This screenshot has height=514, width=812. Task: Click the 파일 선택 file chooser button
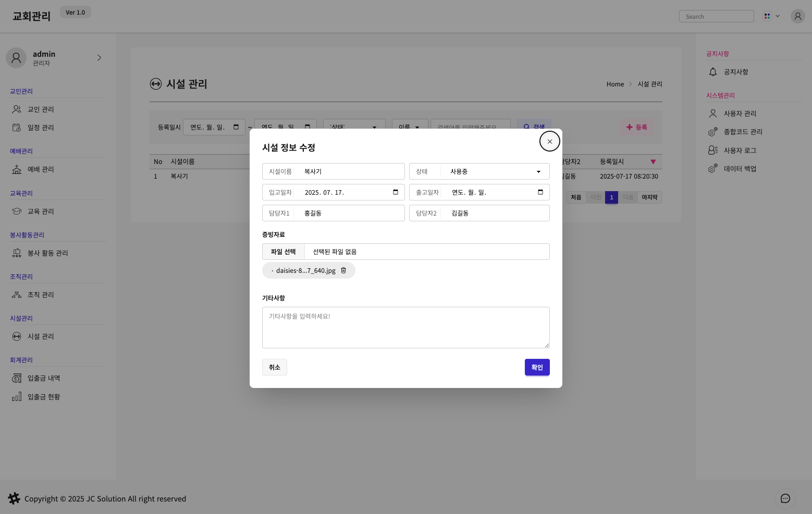(x=283, y=252)
